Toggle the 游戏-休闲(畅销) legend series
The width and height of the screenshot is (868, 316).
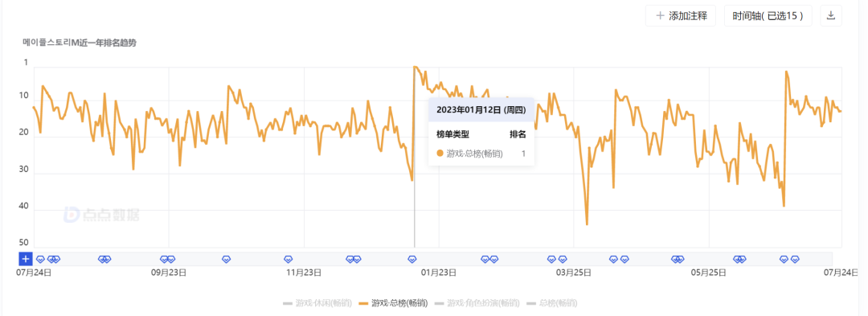(x=317, y=302)
